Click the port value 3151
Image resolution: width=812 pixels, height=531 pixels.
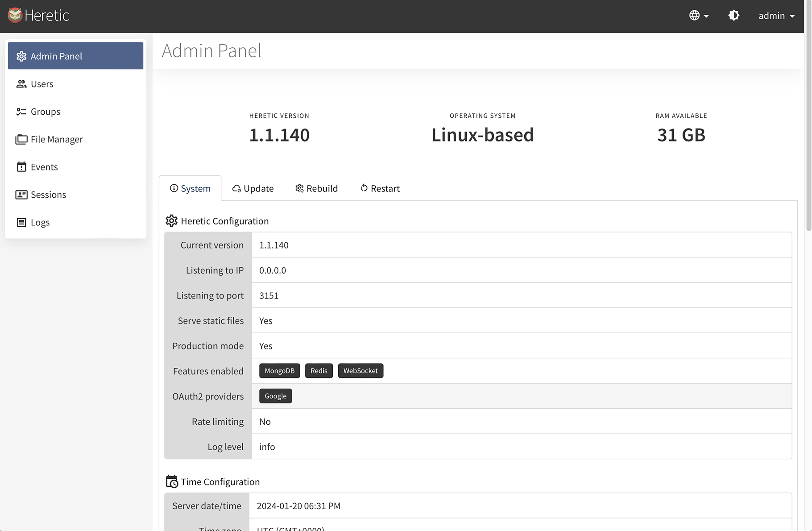point(269,295)
